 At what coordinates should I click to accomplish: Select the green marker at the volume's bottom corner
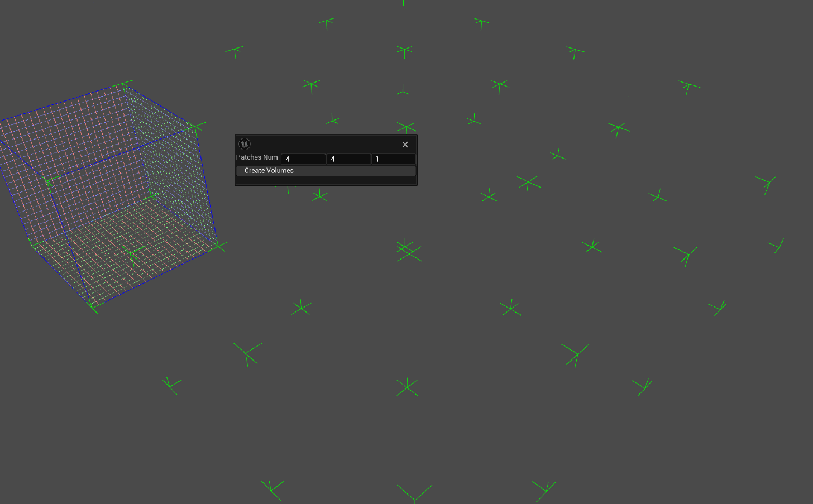(x=92, y=305)
